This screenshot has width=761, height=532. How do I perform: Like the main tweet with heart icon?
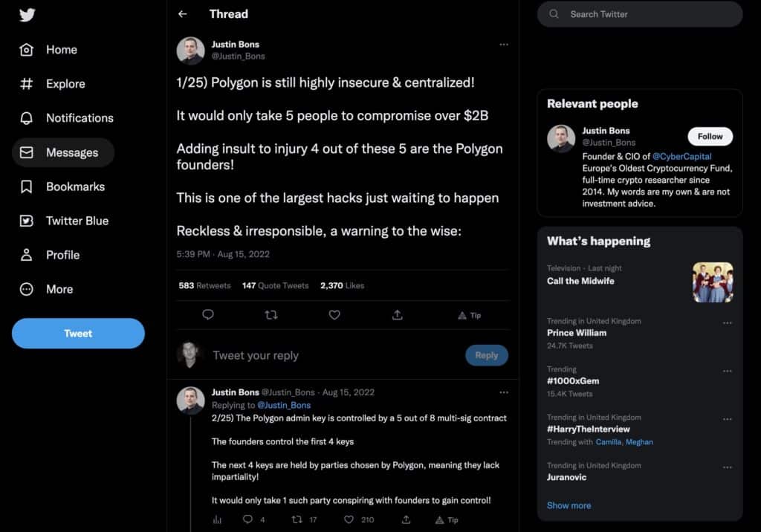click(334, 315)
